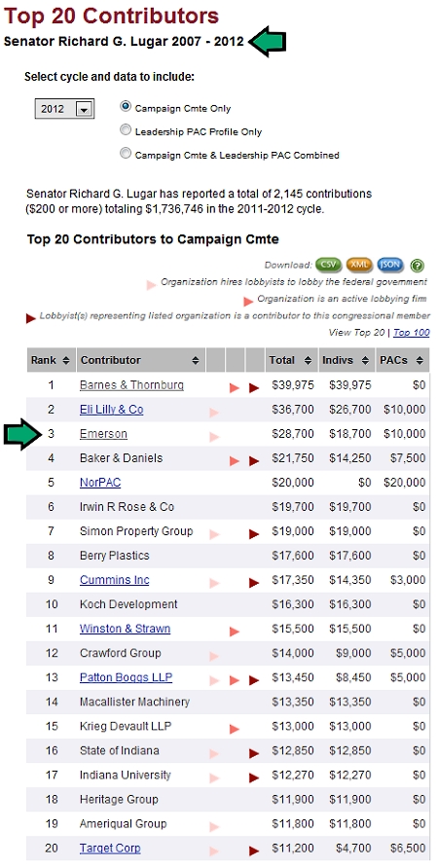438x868 pixels.
Task: Open the 2012 cycle dropdown
Action: [x=65, y=109]
